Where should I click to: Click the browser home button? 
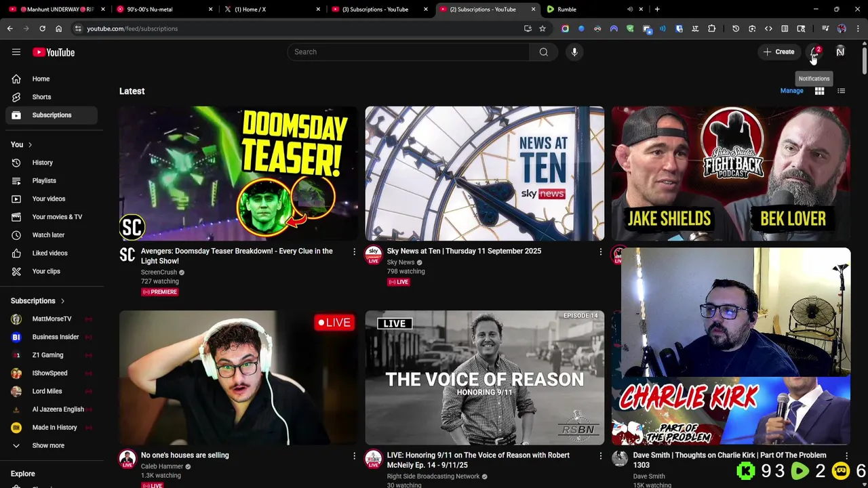click(x=58, y=28)
